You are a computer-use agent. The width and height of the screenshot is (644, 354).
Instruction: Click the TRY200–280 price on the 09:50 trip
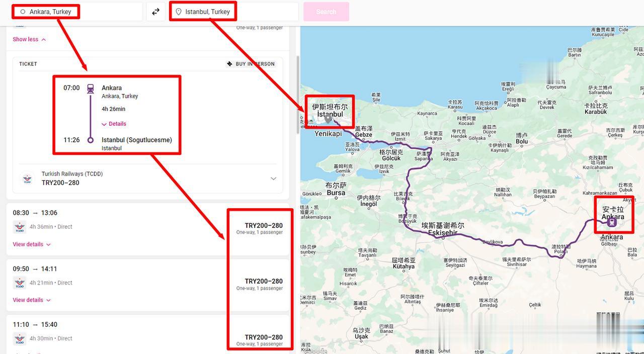(x=264, y=282)
